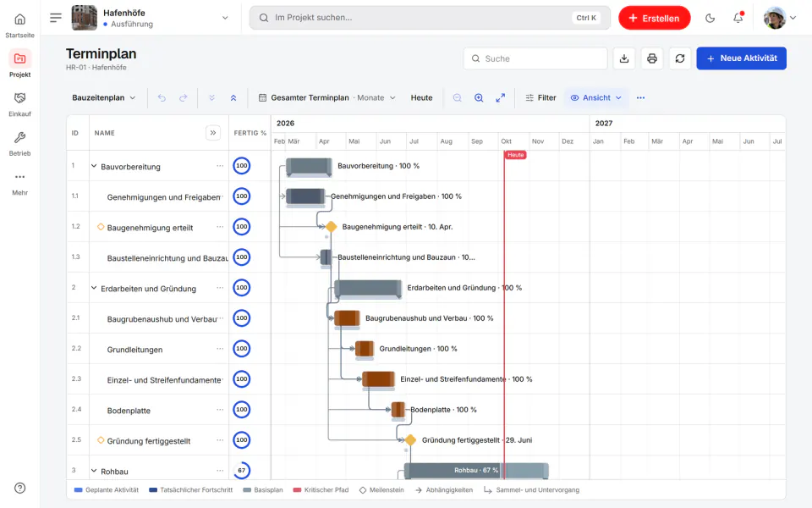Click the zoom in magnifier icon

point(479,97)
